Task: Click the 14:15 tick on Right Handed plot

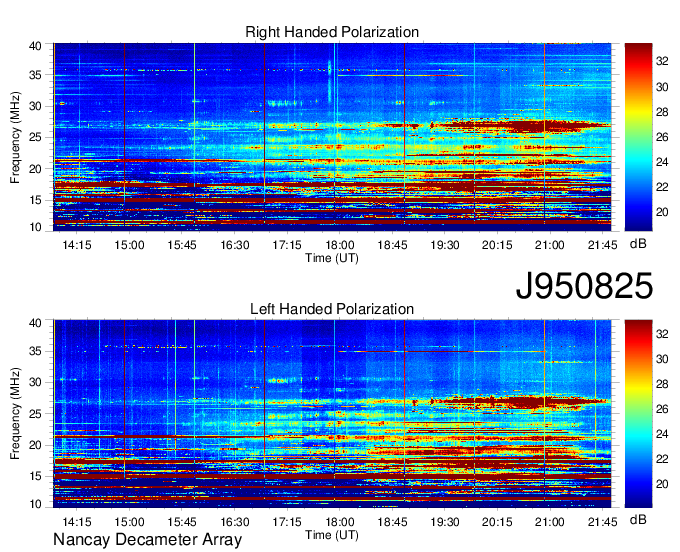Action: tap(77, 245)
